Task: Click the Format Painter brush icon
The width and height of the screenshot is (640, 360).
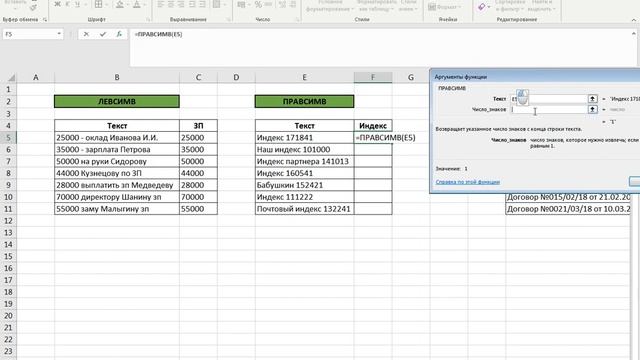Action: pos(33,7)
